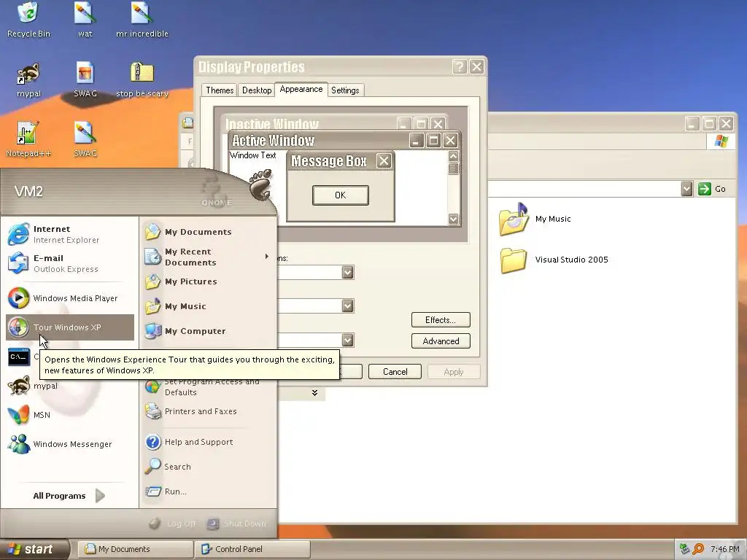Viewport: 747px width, 560px height.
Task: Select the SWAG document icon beside mypal
Action: pyautogui.click(x=85, y=80)
